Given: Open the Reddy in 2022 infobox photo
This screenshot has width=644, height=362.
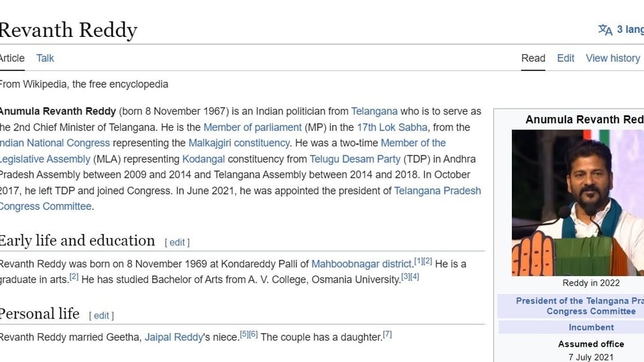Looking at the screenshot, I should pos(578,202).
